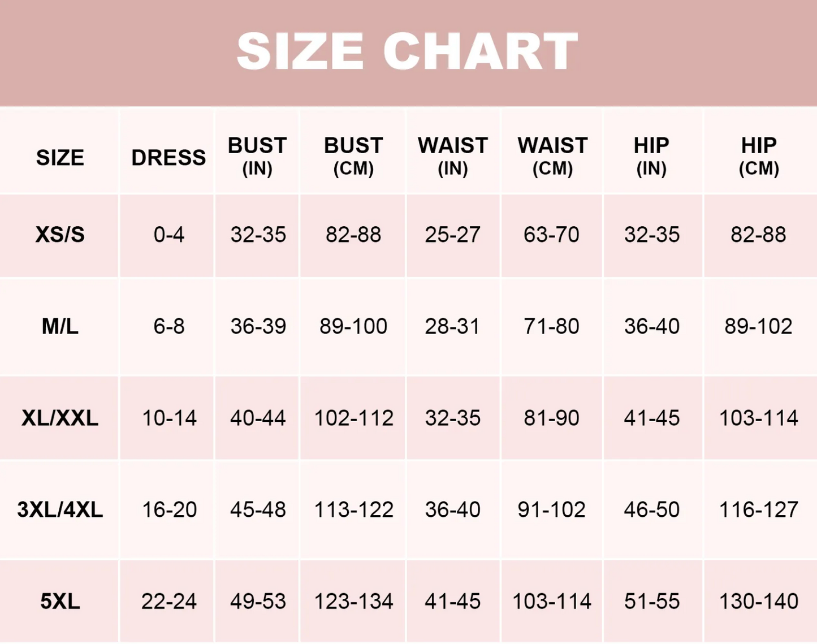Click the BUST (IN) column header
The width and height of the screenshot is (817, 644).
pos(257,156)
